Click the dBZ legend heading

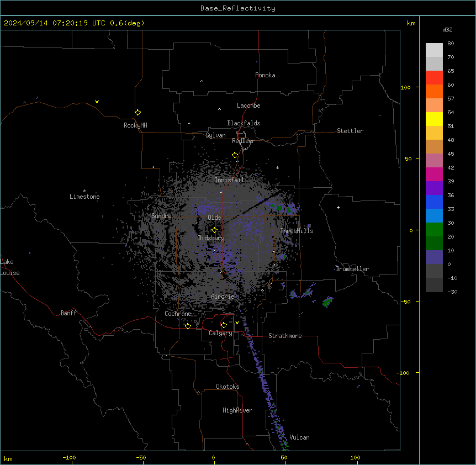[447, 29]
